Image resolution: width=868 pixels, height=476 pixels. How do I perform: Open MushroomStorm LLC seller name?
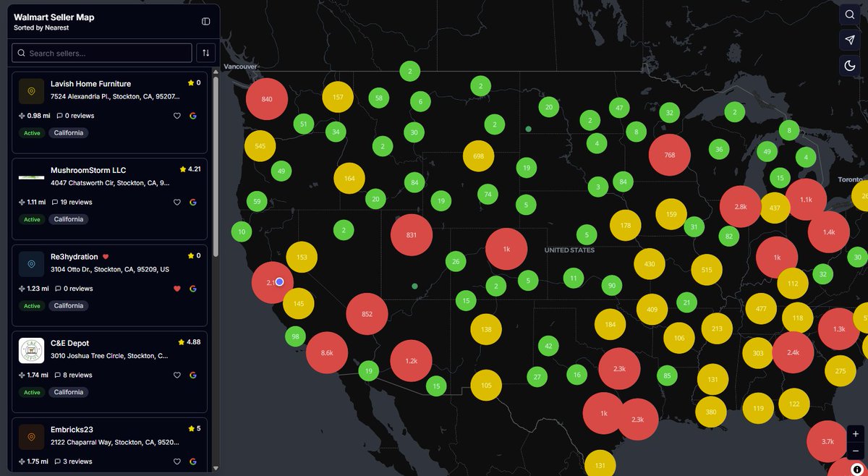(x=88, y=170)
